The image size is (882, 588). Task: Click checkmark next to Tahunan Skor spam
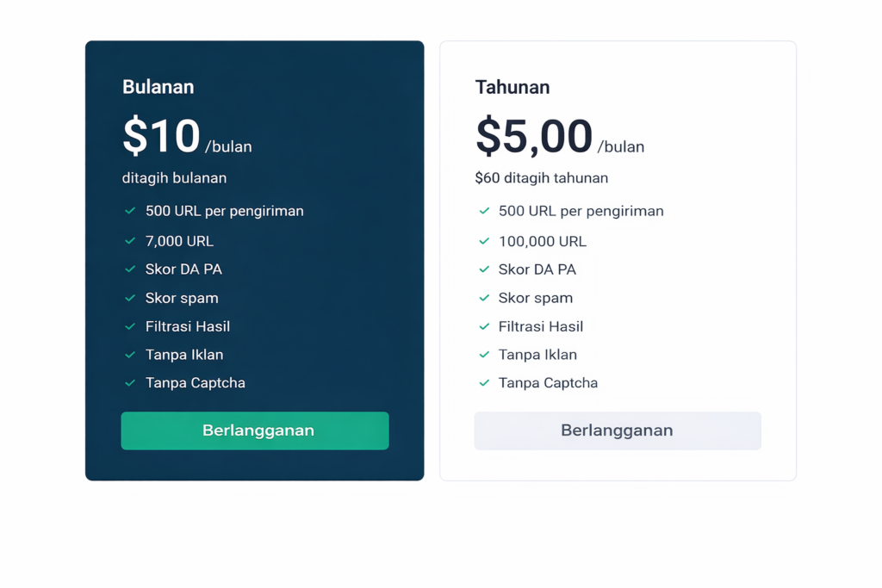tap(484, 298)
